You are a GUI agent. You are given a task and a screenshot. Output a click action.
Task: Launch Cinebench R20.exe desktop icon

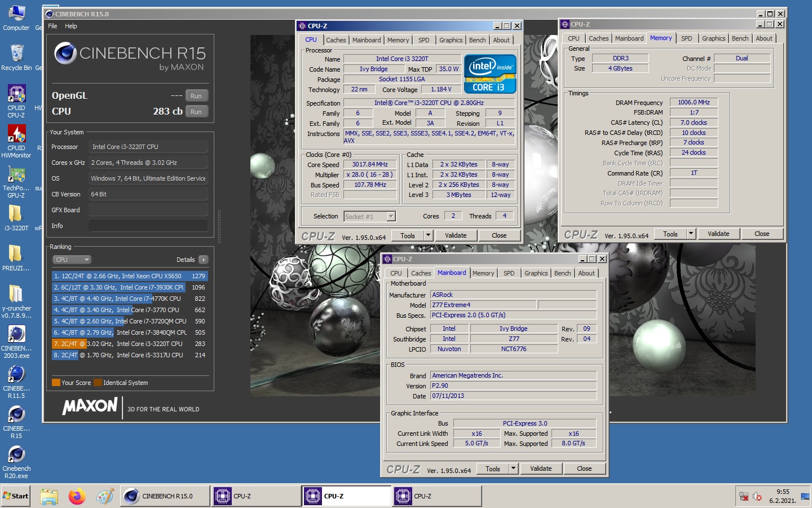click(x=16, y=462)
